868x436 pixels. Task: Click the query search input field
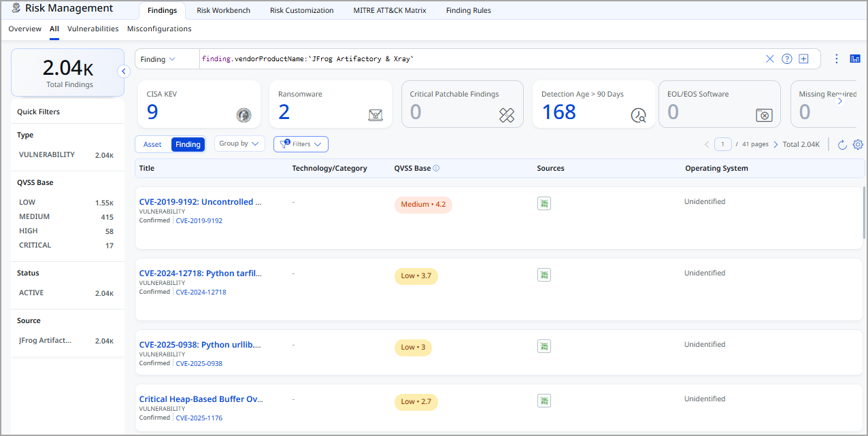[480, 59]
